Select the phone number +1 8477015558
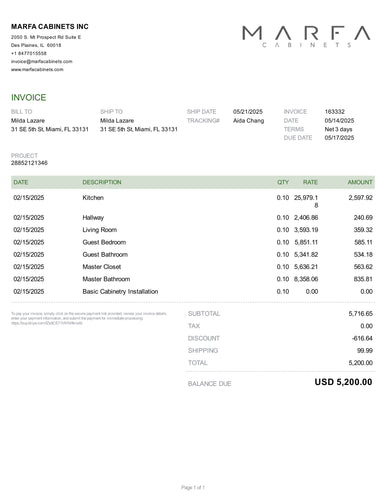386x500 pixels. point(29,53)
